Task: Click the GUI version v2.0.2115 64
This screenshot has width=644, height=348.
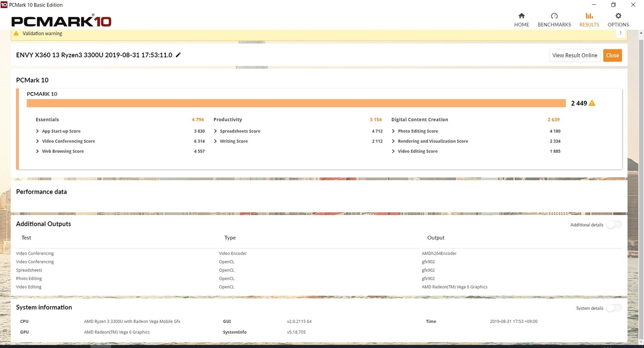Action: tap(299, 322)
